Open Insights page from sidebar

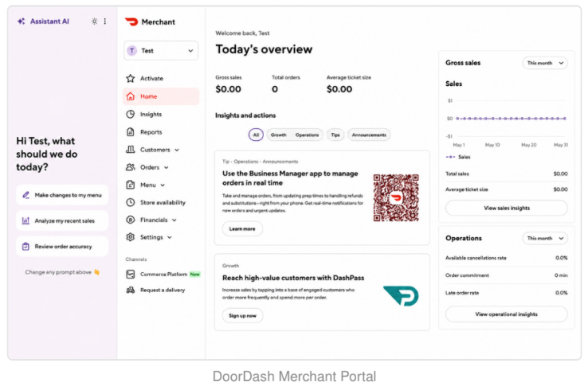click(x=161, y=114)
